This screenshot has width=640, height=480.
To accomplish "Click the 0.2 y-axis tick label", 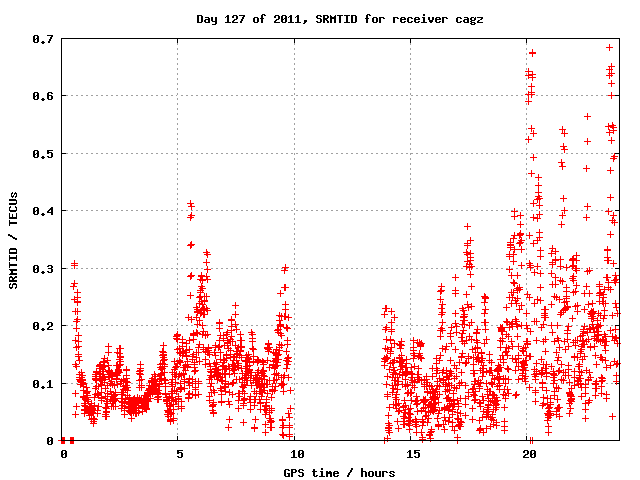I will coord(42,326).
